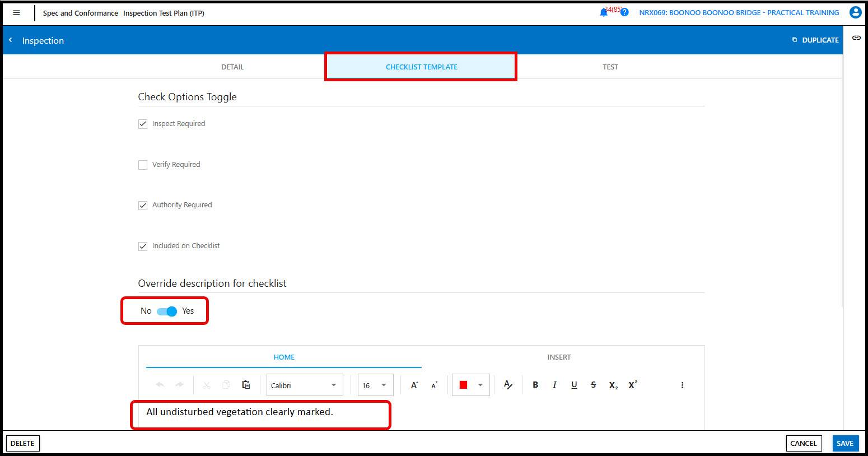Switch to the DETAIL tab
Viewport: 868px width, 456px height.
(232, 67)
